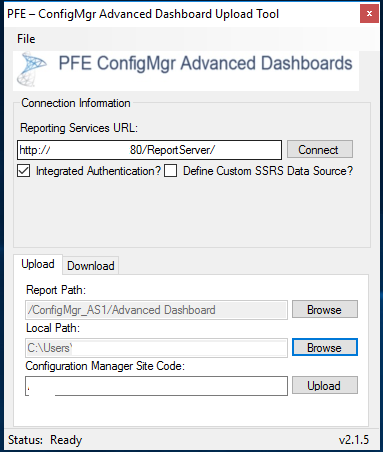Screen dimensions: 383x452
Task: Switch to the Download tab
Action: pos(91,266)
